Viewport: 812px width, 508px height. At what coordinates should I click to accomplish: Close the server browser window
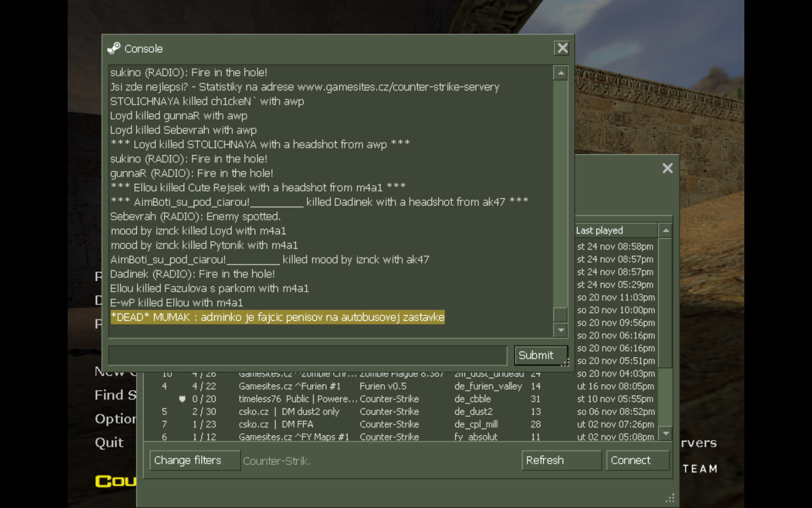coord(667,168)
